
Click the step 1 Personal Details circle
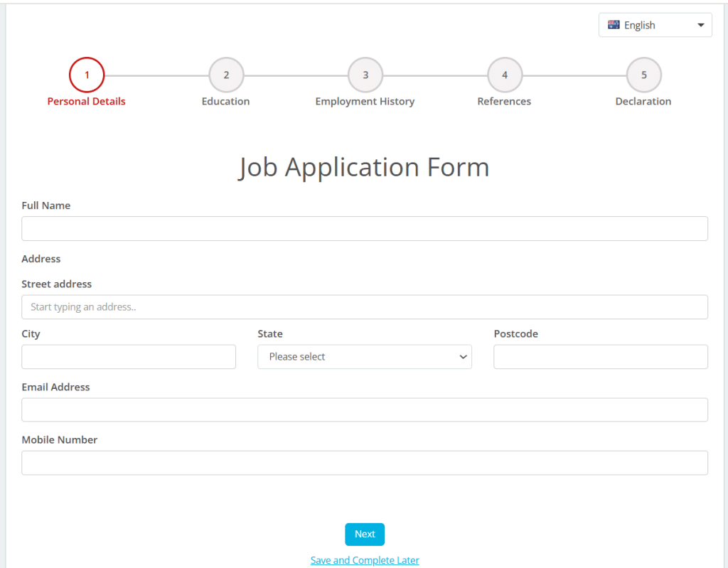[86, 74]
